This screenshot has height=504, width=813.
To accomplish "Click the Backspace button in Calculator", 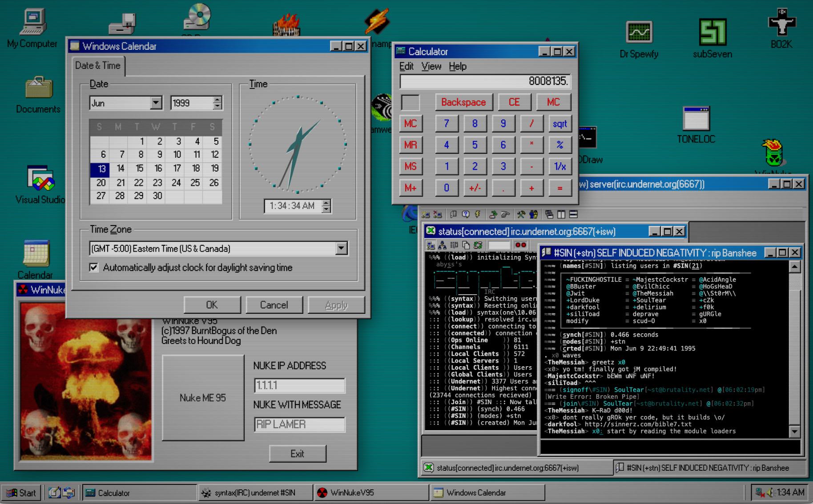I will (x=463, y=102).
